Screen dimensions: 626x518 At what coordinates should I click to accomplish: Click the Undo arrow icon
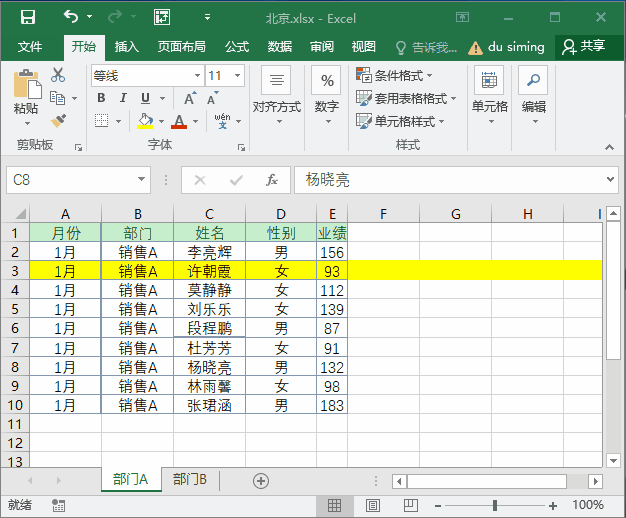tap(71, 17)
